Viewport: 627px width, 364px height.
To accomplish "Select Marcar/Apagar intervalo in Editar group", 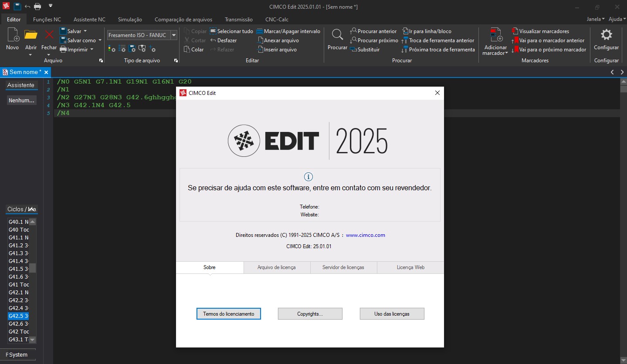I will tap(260, 31).
